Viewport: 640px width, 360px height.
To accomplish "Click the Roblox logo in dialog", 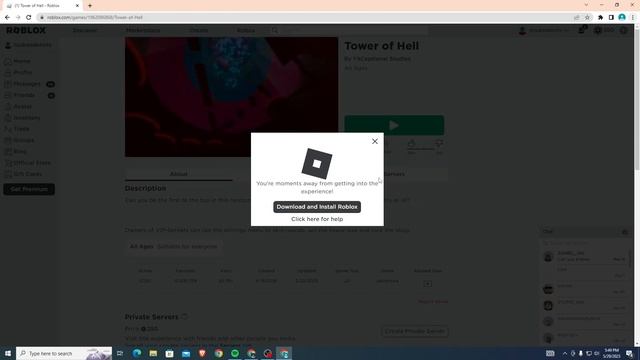I will pos(317,164).
